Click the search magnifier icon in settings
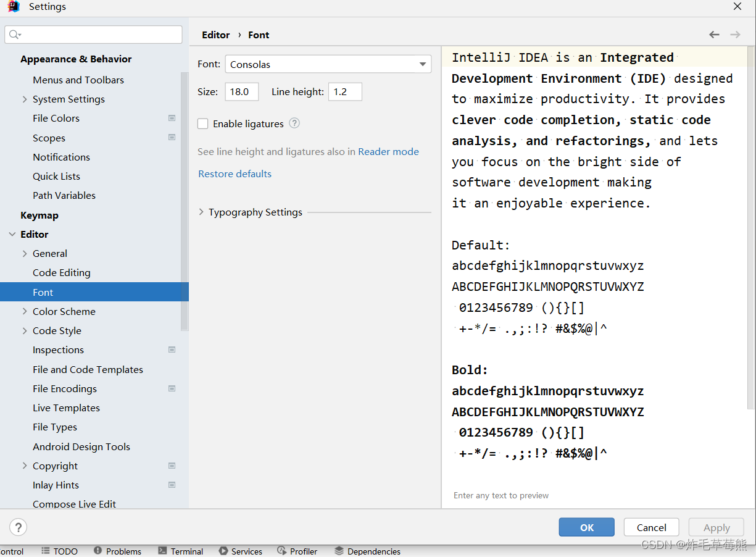 click(15, 35)
